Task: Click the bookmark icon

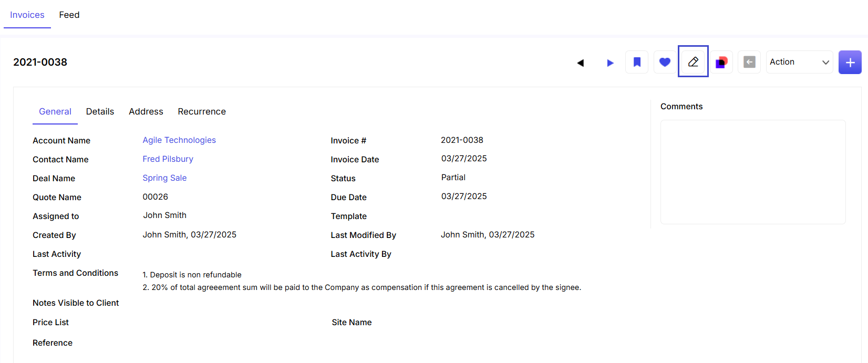Action: [637, 62]
